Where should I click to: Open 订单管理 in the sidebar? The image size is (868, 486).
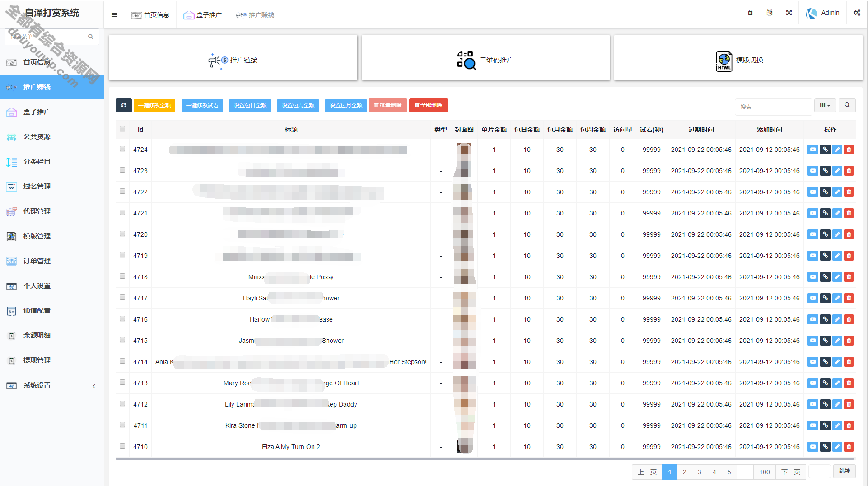[x=52, y=261]
